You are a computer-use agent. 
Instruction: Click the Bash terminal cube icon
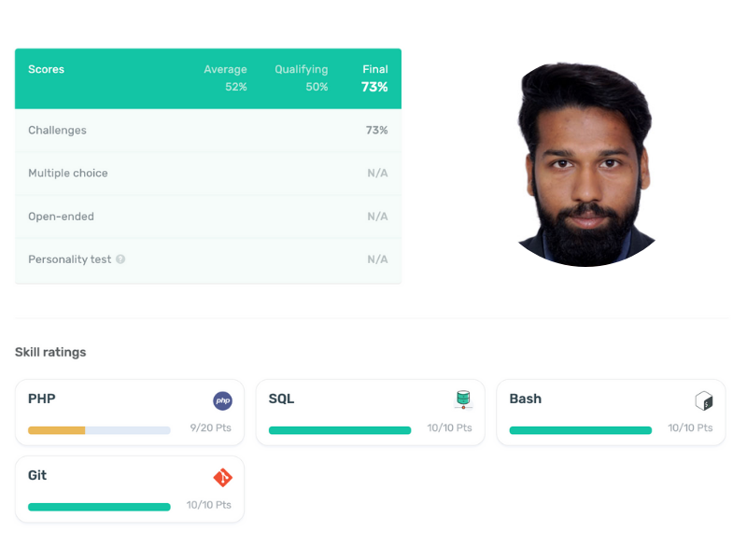click(704, 401)
